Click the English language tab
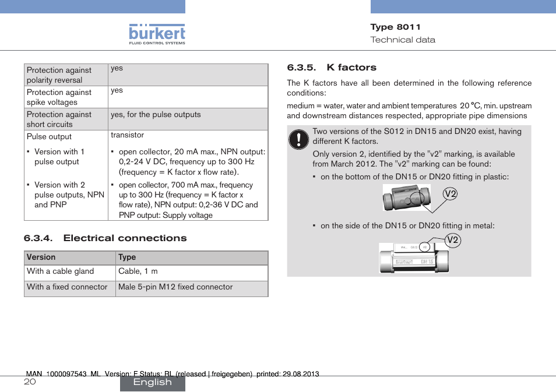Screen dimensions: 556x392 point(153,383)
